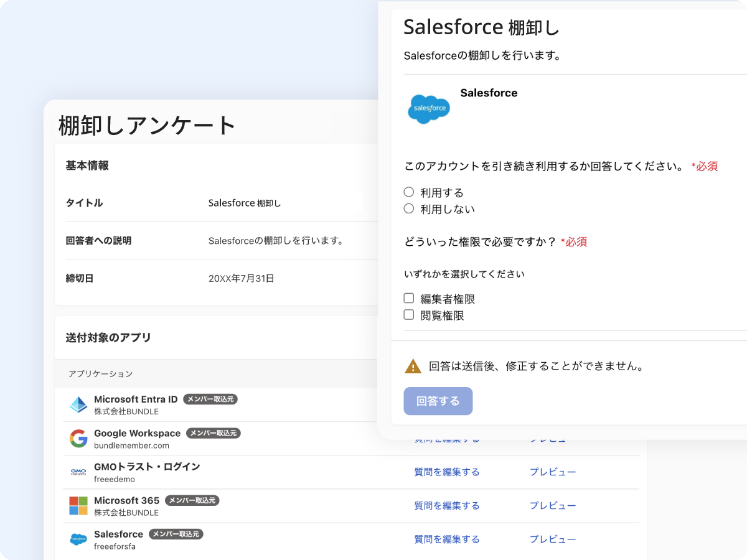Click プレビュー for GMOトラスト・ログイン

[552, 472]
